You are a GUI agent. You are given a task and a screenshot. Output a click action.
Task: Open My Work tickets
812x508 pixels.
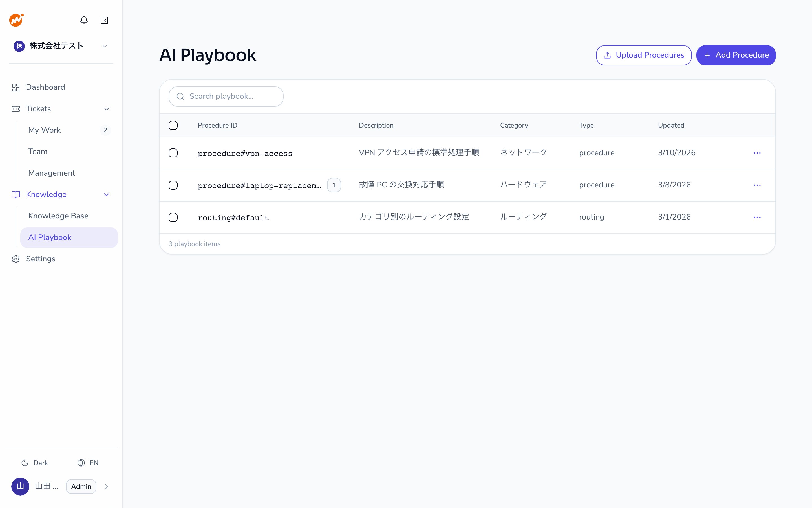click(x=69, y=130)
